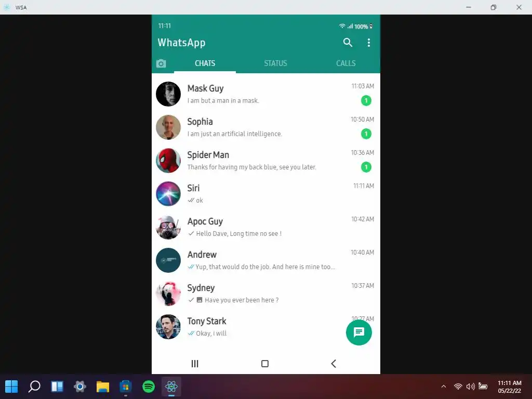Open Siri's profile picture
Image resolution: width=532 pixels, height=399 pixels.
[168, 194]
